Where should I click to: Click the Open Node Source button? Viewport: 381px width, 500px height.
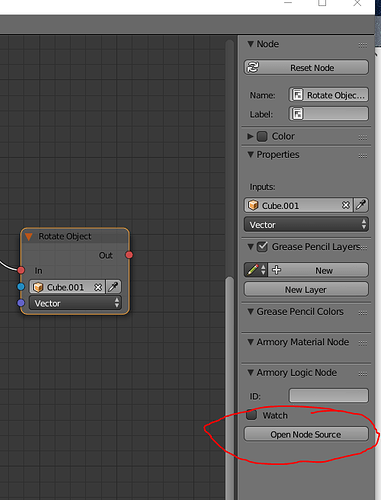(x=306, y=434)
